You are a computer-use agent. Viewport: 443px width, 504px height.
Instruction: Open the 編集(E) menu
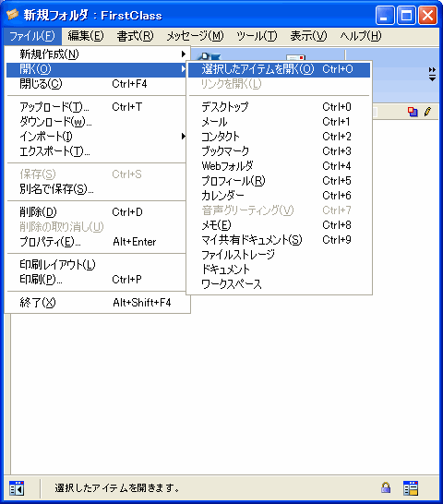[x=86, y=36]
